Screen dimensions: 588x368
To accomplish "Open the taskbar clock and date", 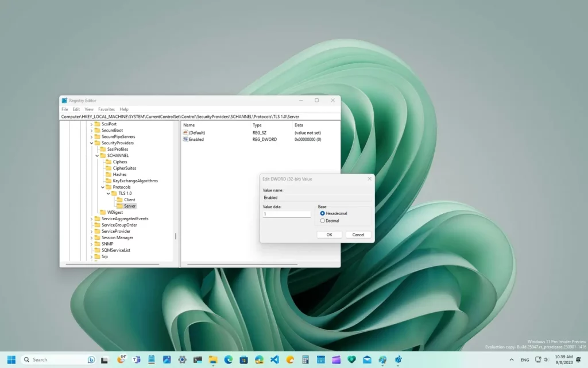I will tap(564, 360).
